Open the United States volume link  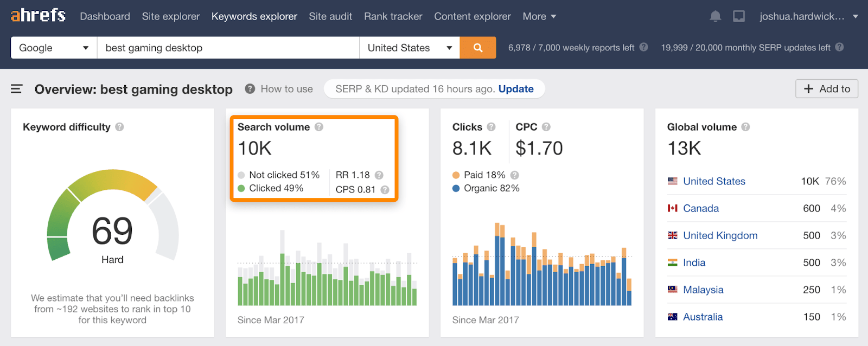[x=714, y=181]
